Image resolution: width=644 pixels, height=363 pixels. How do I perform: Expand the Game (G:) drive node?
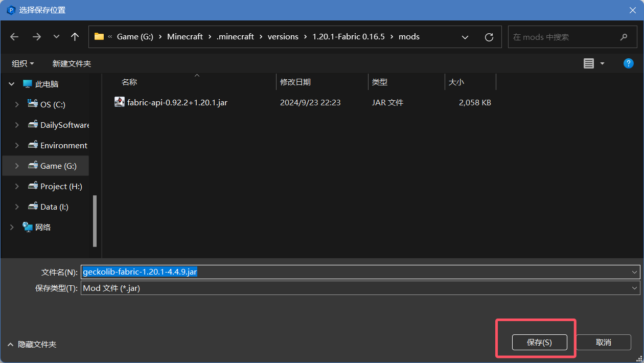point(17,166)
